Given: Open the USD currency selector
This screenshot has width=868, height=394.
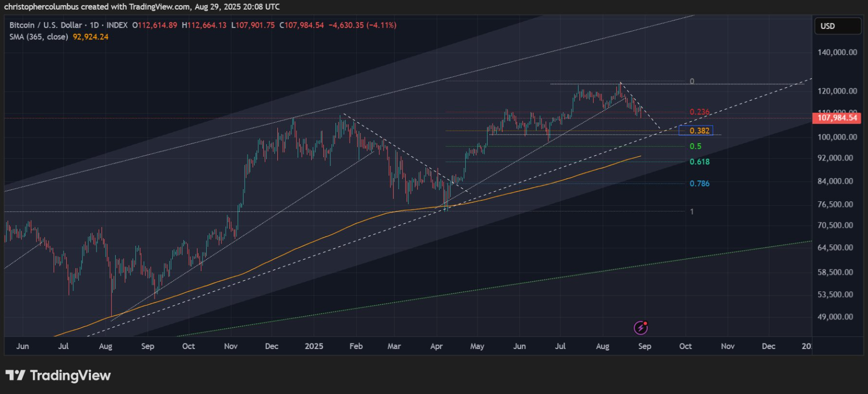Looking at the screenshot, I should coord(837,26).
